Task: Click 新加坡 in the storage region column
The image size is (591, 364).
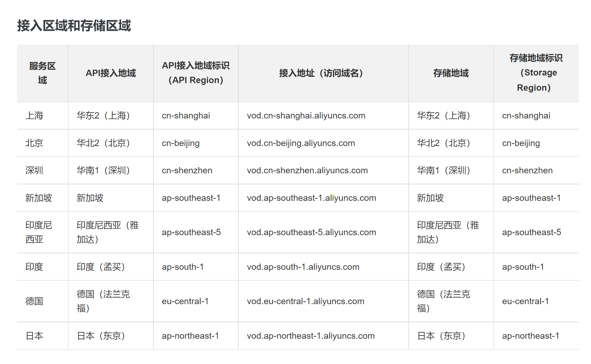Action: coord(430,198)
